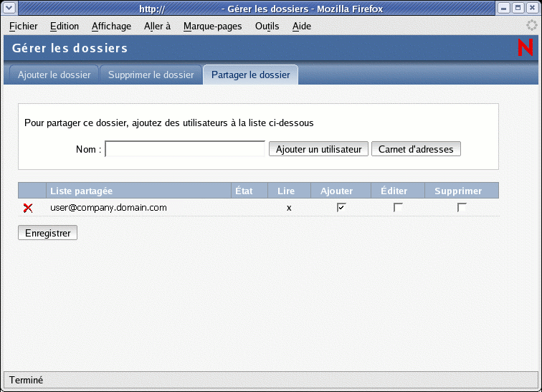Toggle the Ajouter permission checkbox
This screenshot has width=542, height=392.
tap(341, 207)
